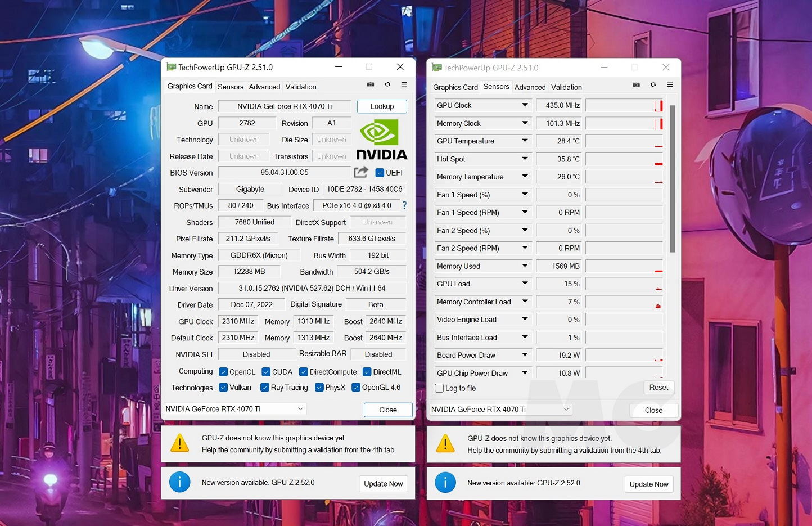Image resolution: width=812 pixels, height=526 pixels.
Task: Open Validation tab in Sensors window
Action: point(566,87)
